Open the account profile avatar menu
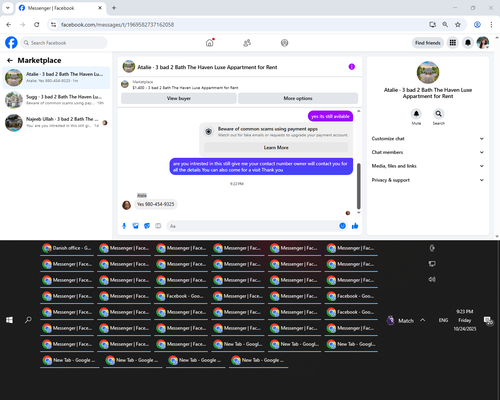The width and height of the screenshot is (500, 400). click(483, 43)
